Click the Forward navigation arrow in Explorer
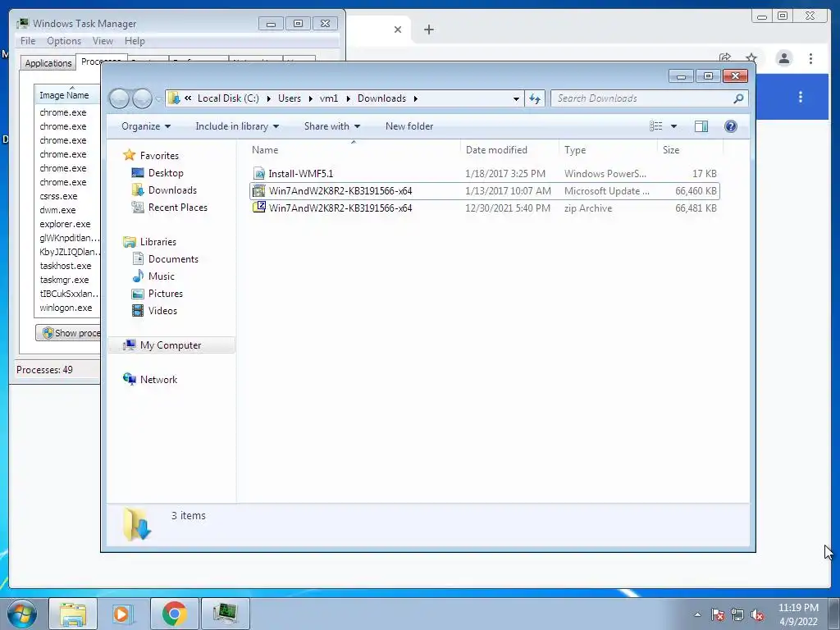This screenshot has width=840, height=630. 142,98
